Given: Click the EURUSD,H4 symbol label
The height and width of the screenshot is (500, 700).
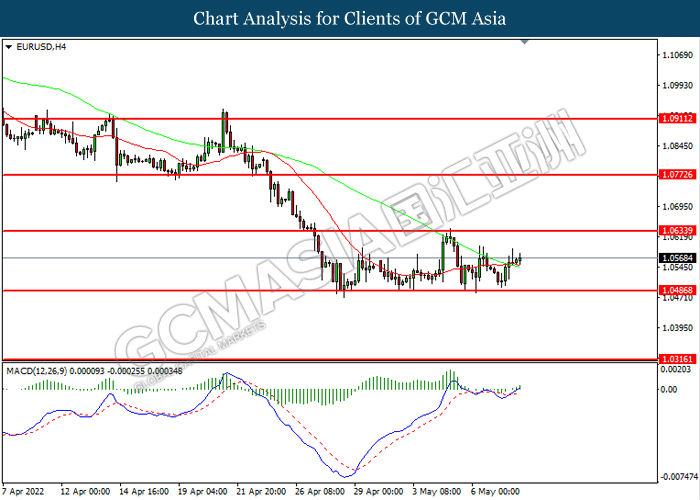Looking at the screenshot, I should (x=41, y=47).
